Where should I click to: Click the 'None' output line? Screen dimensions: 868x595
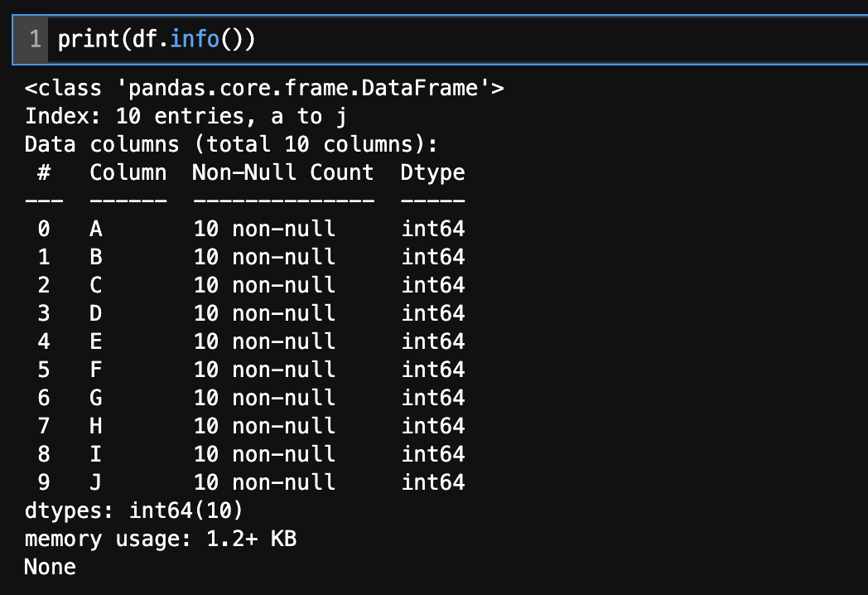(x=51, y=568)
